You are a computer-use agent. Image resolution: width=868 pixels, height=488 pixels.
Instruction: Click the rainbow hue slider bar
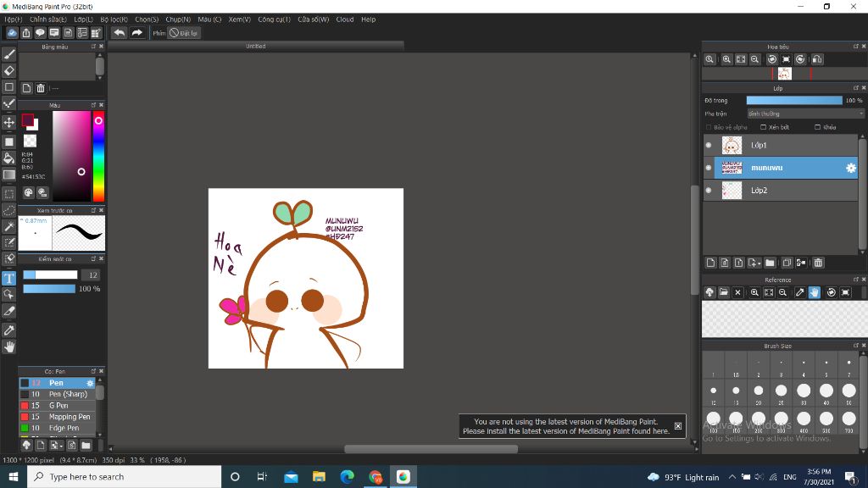tap(98, 156)
